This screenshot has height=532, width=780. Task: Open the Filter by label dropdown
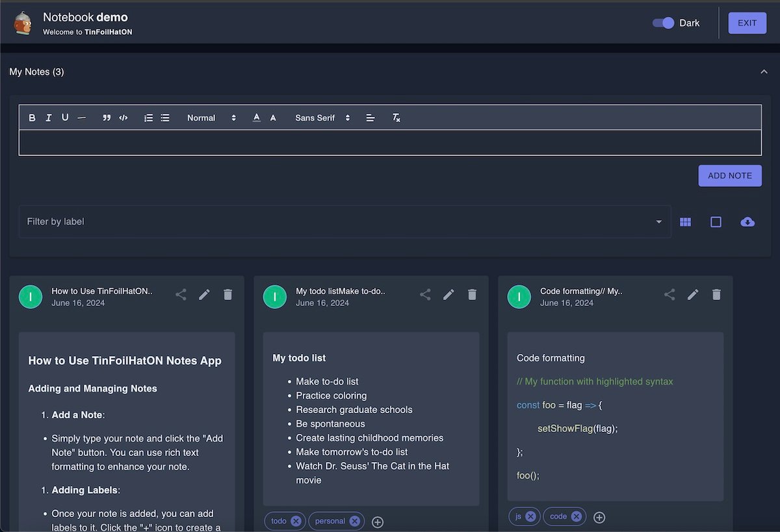(344, 222)
